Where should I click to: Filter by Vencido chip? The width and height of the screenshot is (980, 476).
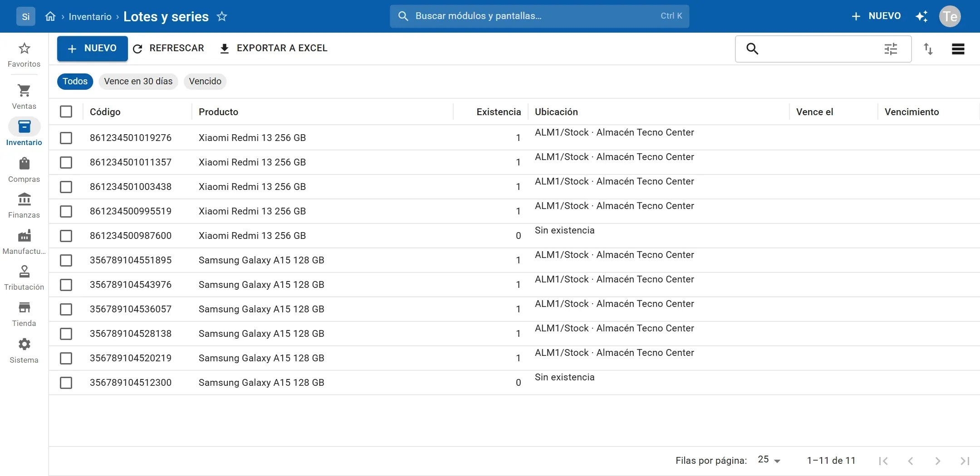click(x=205, y=82)
